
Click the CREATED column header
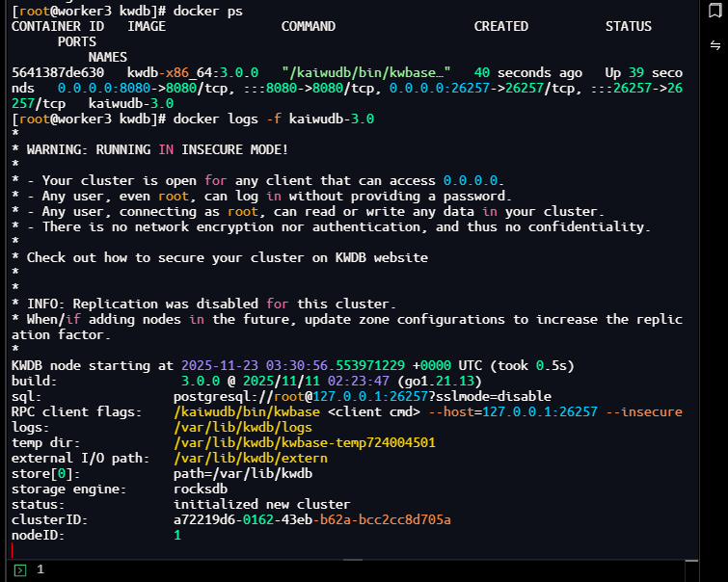(x=501, y=26)
